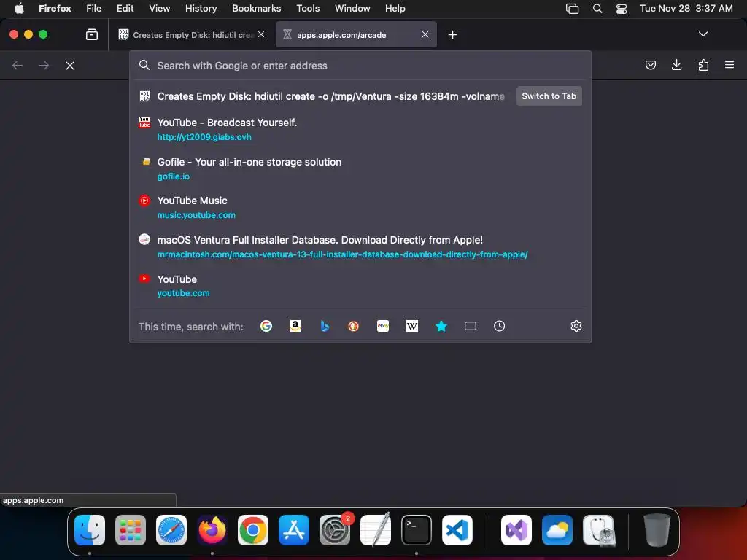The image size is (747, 560).
Task: Search bookmarks using the star icon
Action: pyautogui.click(x=441, y=326)
